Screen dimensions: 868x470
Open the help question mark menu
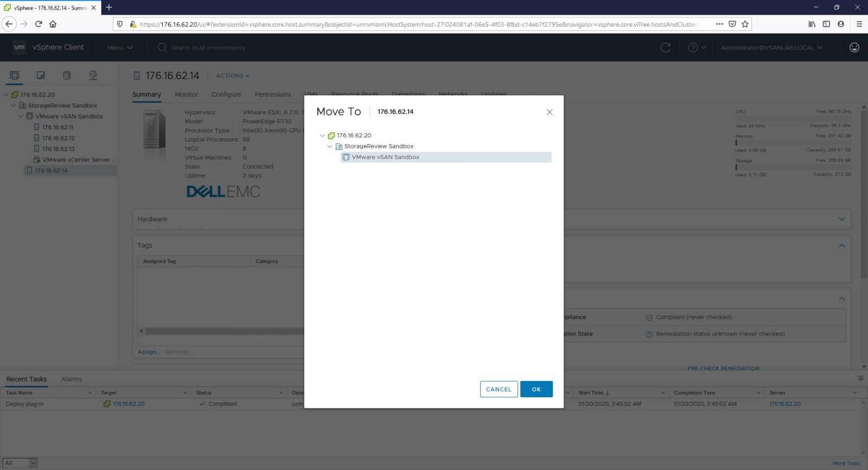697,48
